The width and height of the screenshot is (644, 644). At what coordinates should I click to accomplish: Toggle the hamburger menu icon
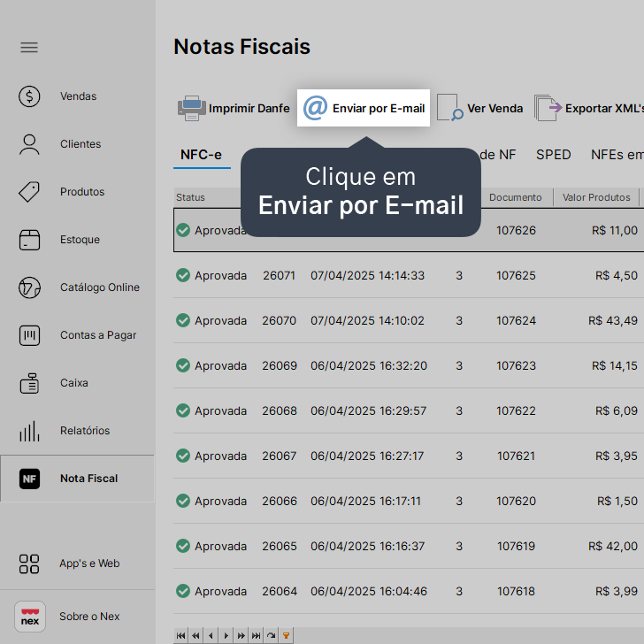tap(29, 48)
